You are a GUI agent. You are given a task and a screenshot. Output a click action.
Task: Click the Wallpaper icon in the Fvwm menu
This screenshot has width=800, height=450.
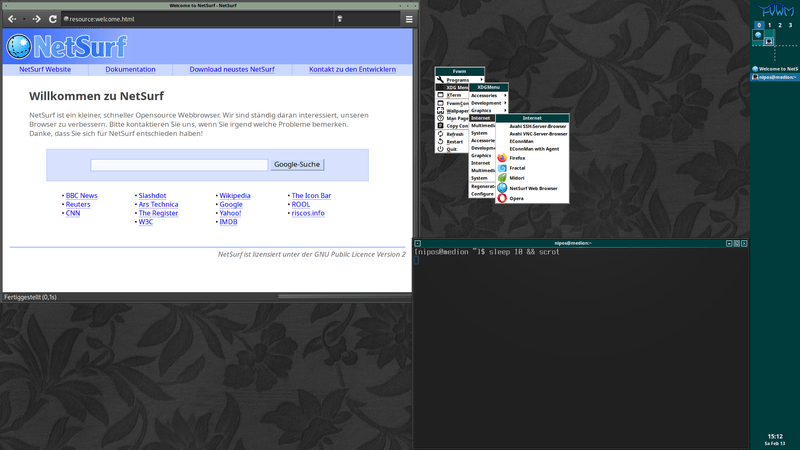(x=440, y=110)
